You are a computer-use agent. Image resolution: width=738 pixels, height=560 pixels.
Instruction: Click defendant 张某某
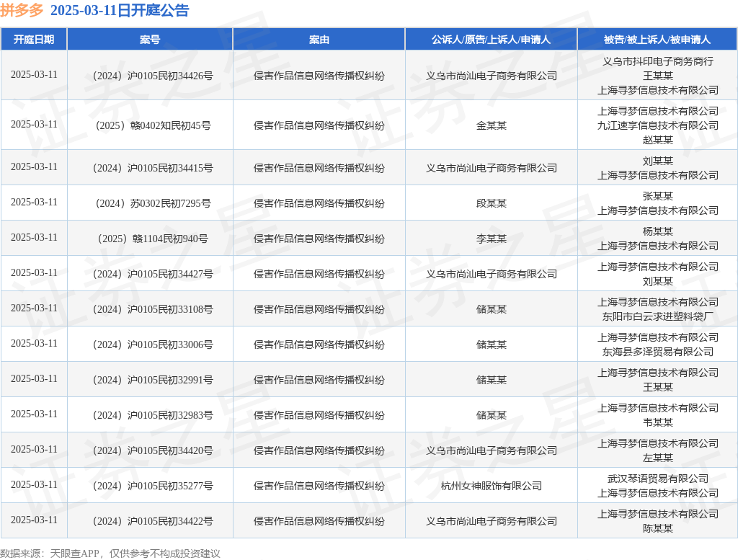tap(658, 196)
